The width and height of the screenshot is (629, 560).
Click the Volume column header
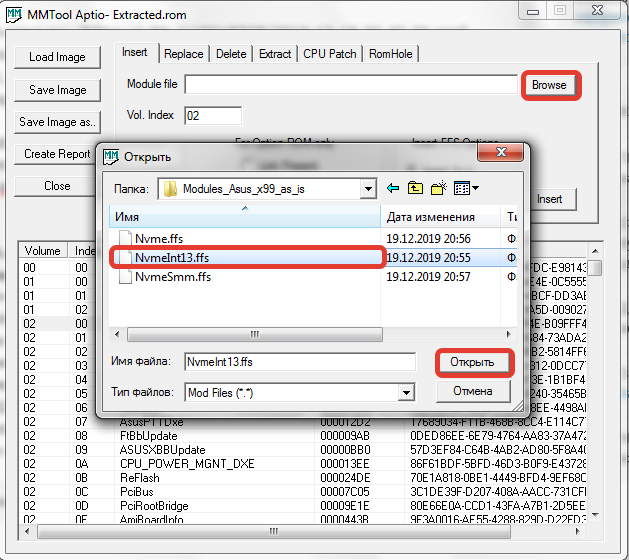point(43,251)
